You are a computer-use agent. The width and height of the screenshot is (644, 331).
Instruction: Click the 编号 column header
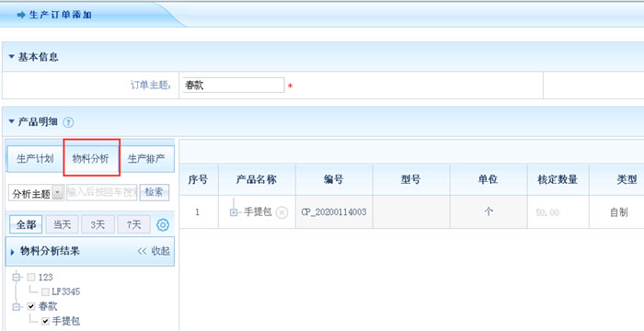pos(334,179)
